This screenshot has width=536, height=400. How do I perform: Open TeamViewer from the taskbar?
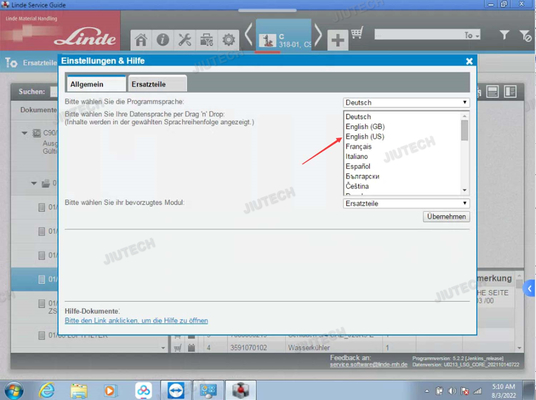click(176, 390)
